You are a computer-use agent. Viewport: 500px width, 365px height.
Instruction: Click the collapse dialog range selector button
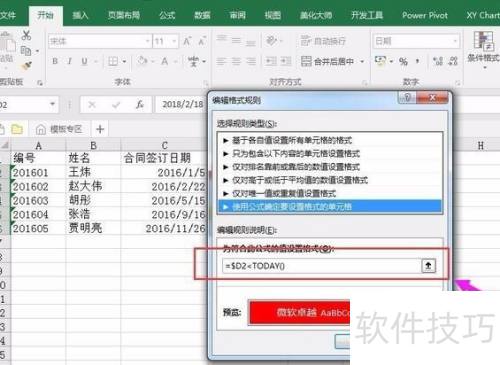click(429, 266)
